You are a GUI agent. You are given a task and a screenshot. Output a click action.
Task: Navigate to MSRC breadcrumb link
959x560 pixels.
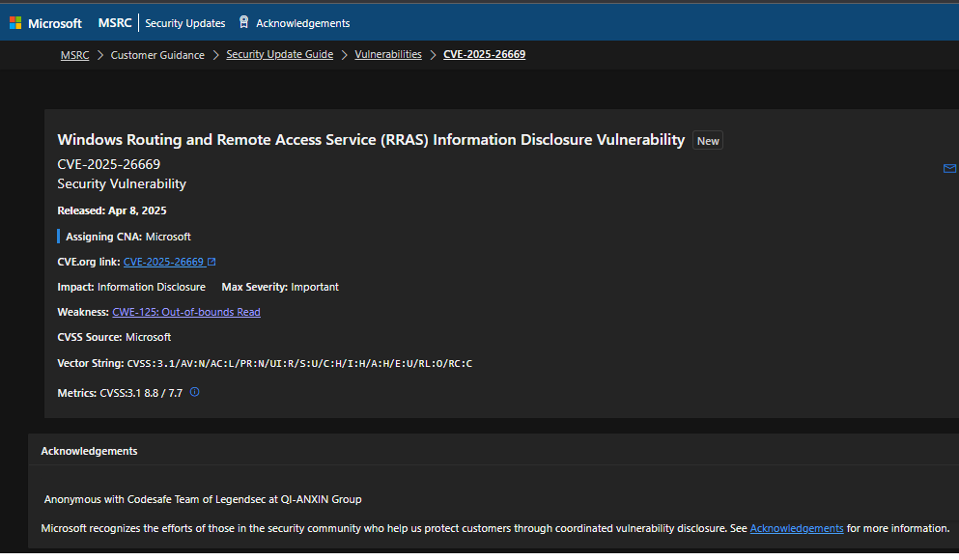click(74, 55)
